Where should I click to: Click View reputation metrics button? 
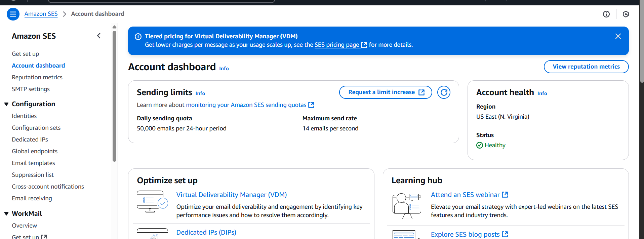(586, 67)
